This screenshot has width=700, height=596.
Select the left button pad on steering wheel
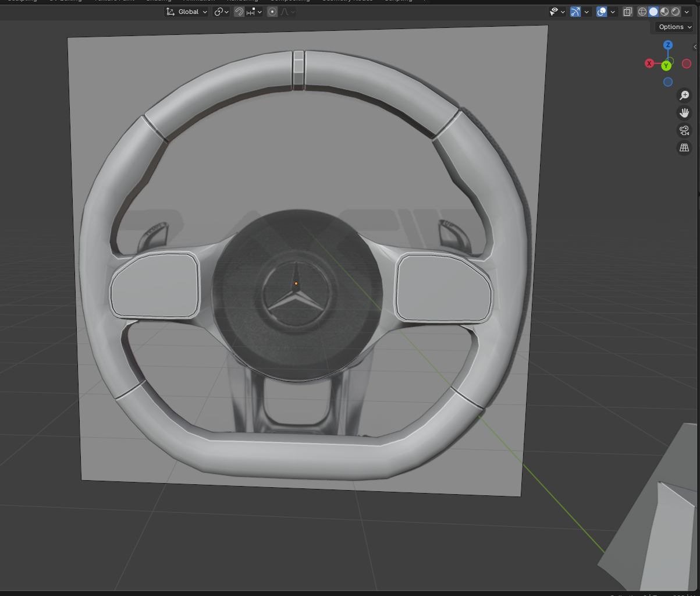155,286
